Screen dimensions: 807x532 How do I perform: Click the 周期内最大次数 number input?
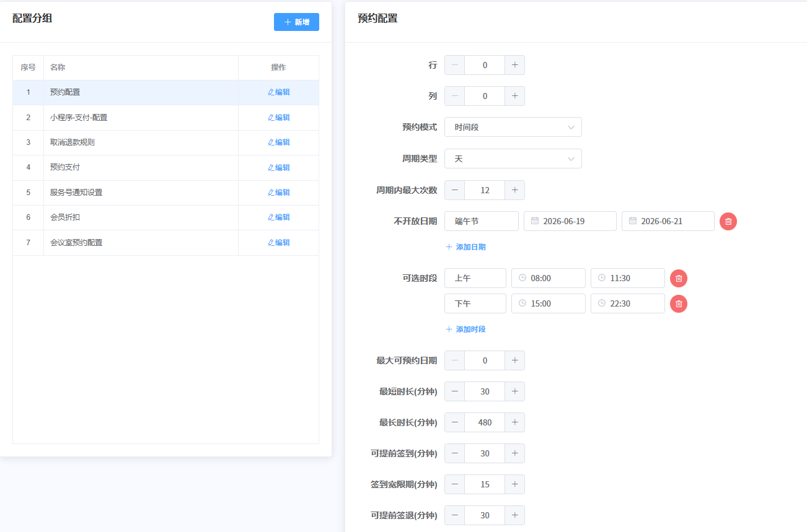pos(485,190)
